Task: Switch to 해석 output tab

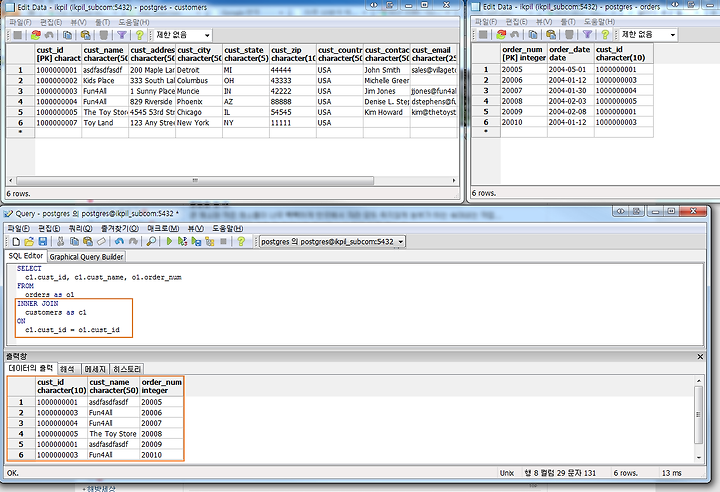Action: 67,369
